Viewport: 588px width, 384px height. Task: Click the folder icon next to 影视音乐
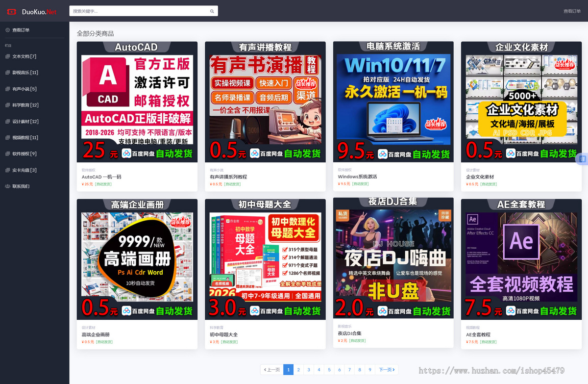[7, 73]
